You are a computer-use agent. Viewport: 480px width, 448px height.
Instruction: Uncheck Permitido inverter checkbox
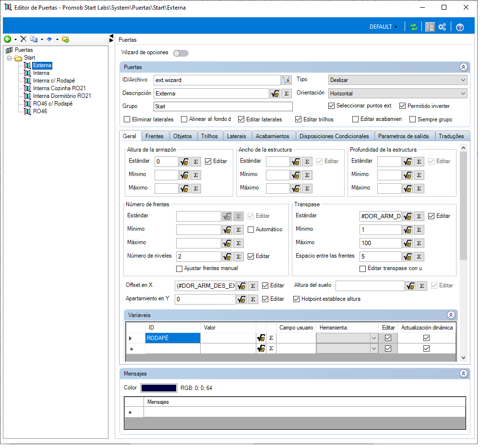pos(402,106)
